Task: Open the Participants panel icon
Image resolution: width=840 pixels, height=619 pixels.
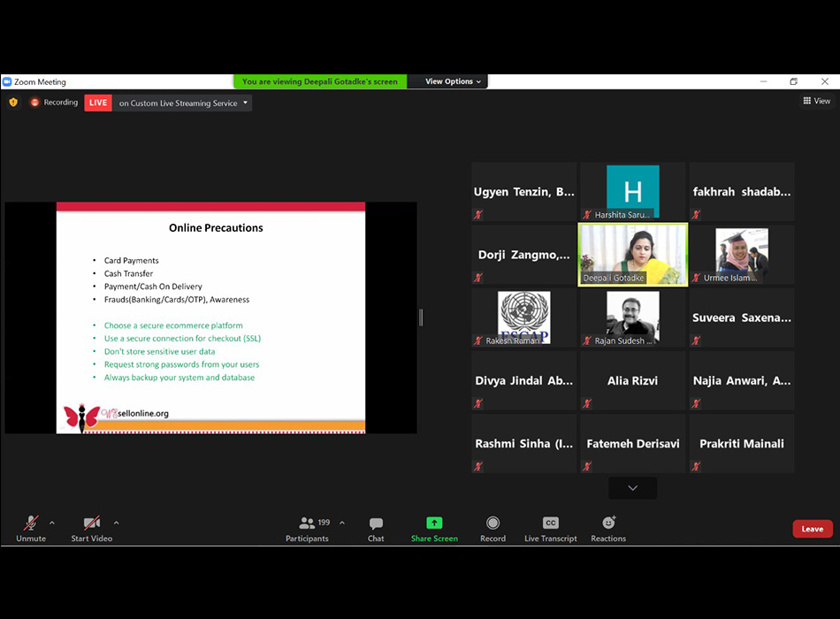Action: 307,523
